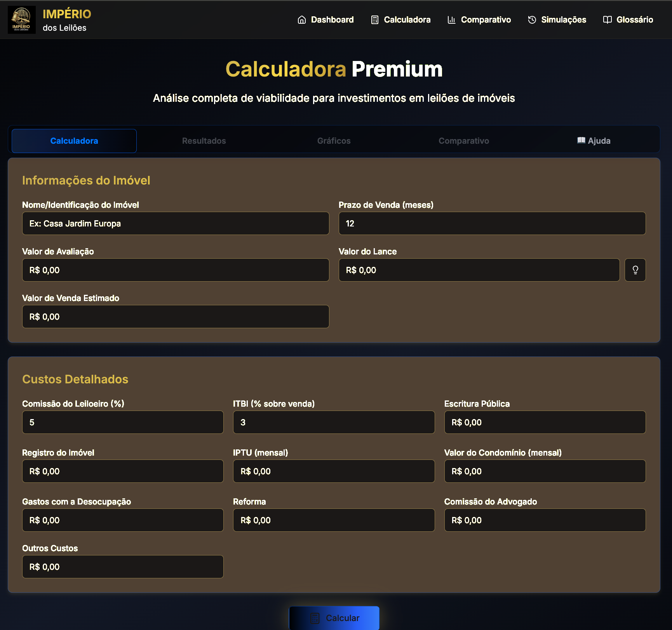This screenshot has width=672, height=630.
Task: Click the Outros Custos input field
Action: tap(122, 567)
